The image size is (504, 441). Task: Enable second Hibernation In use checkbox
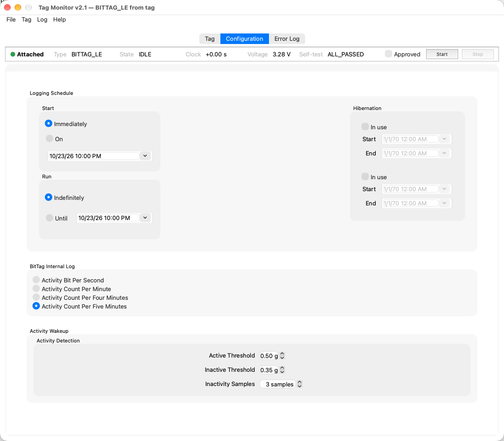point(365,176)
